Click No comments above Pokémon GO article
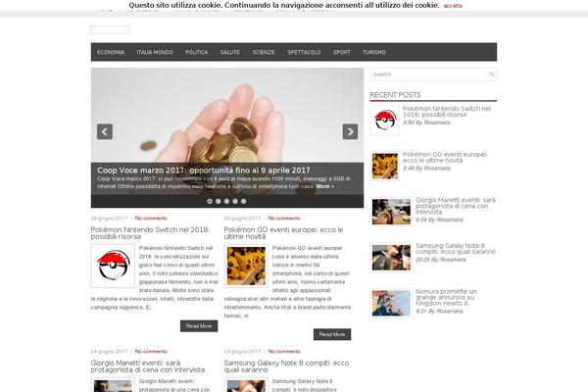 (x=284, y=218)
